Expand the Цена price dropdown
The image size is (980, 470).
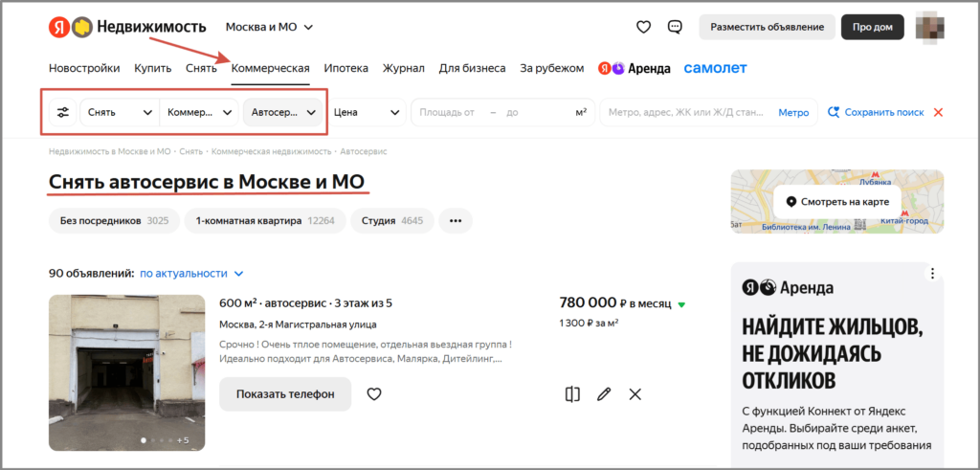pyautogui.click(x=367, y=112)
